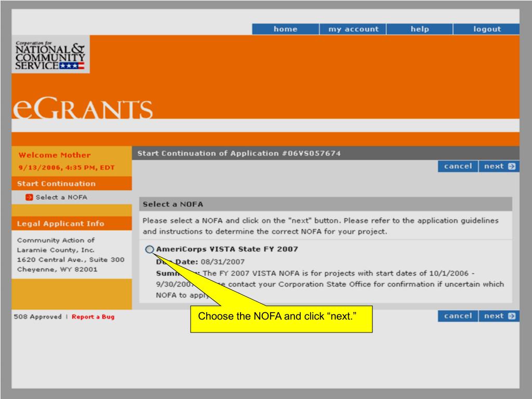
Task: Click the Select a NOFA sidebar item
Action: pyautogui.click(x=61, y=197)
